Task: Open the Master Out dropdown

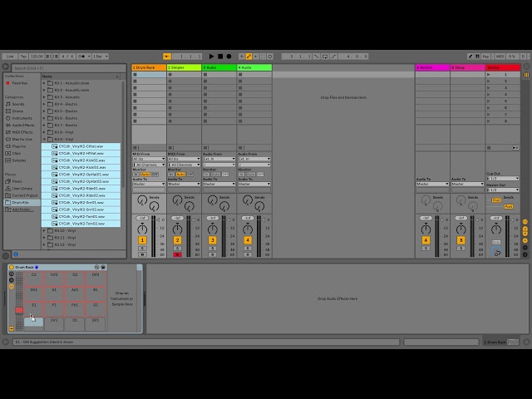Action: (x=502, y=190)
